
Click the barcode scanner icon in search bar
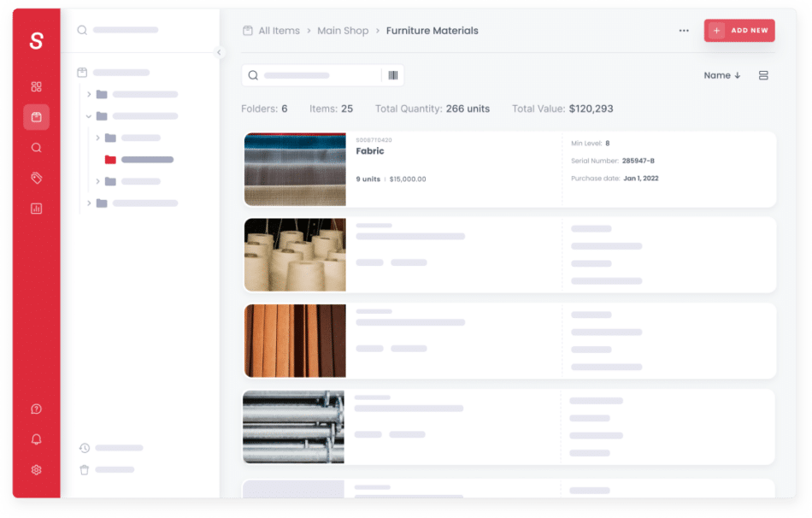[x=393, y=75]
